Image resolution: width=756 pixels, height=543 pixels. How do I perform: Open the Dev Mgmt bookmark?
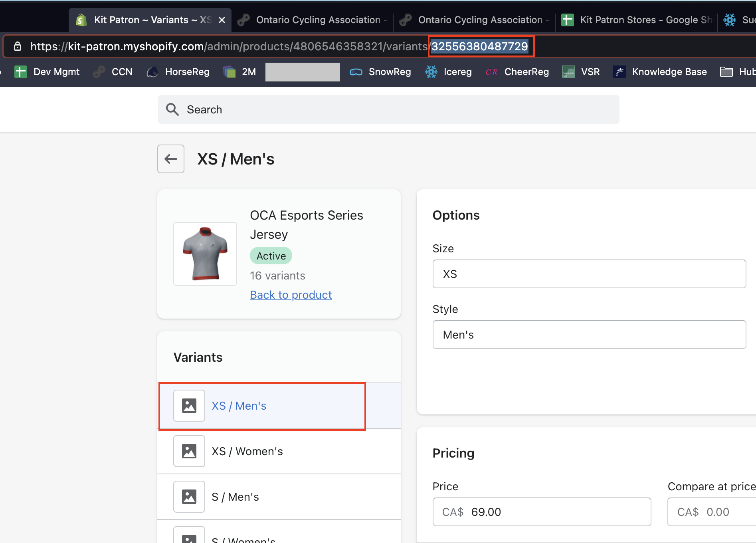coord(47,72)
